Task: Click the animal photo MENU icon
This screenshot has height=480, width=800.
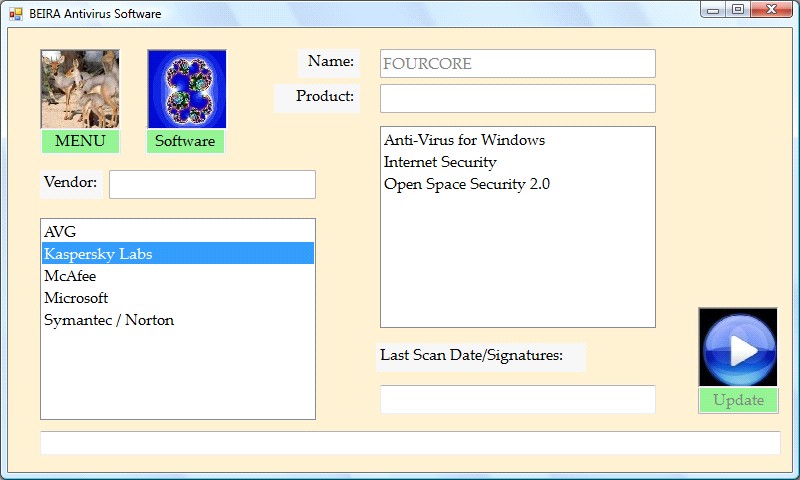Action: click(x=80, y=89)
